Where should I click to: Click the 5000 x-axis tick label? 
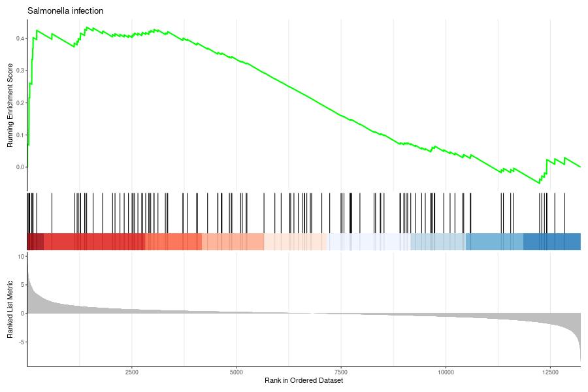237,372
